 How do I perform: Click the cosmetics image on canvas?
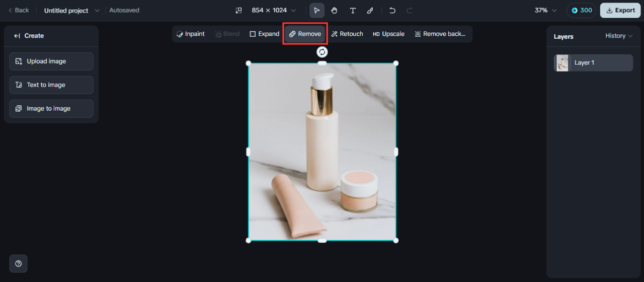click(322, 152)
